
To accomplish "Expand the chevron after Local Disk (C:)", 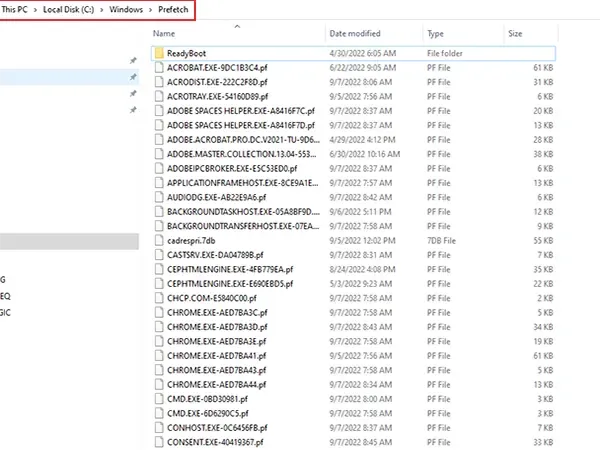I will click(x=102, y=10).
